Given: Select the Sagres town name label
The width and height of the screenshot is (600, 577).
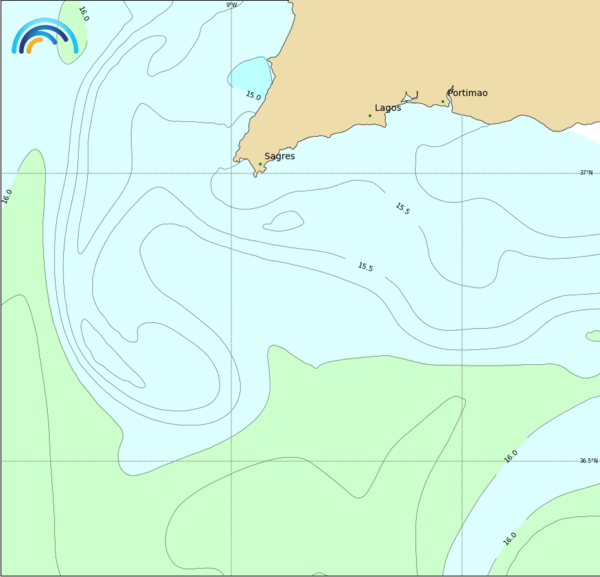Looking at the screenshot, I should click(x=279, y=156).
